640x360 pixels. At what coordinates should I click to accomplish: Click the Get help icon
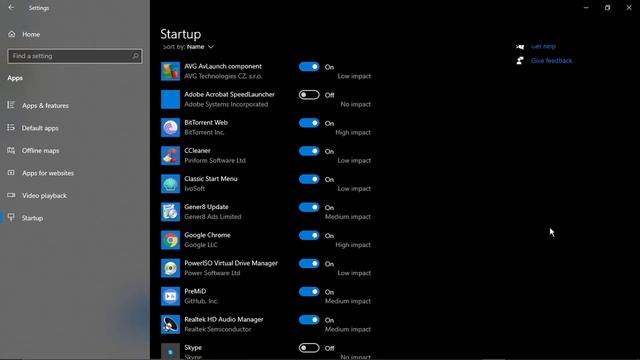(x=520, y=47)
